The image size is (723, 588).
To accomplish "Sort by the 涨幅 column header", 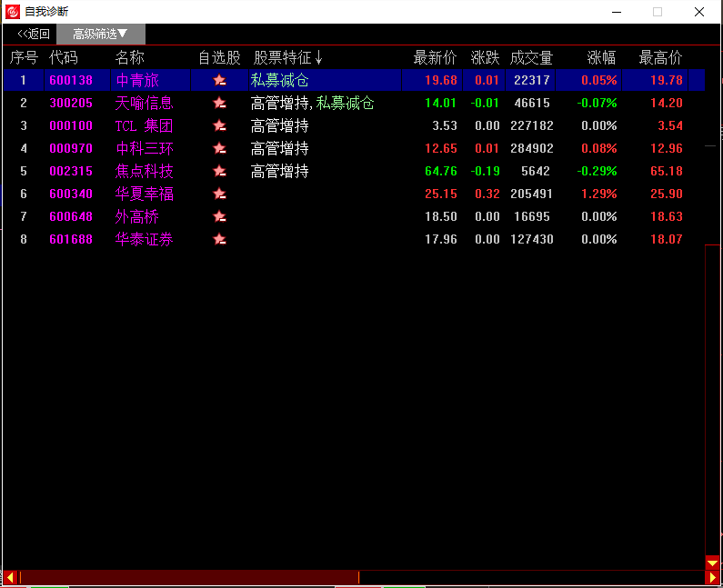I will click(600, 57).
